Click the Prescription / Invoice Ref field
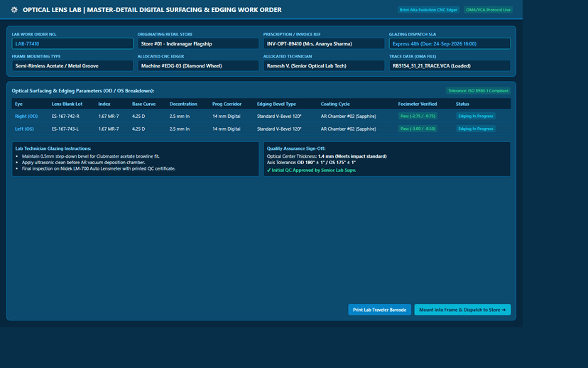The image size is (588, 368). [x=324, y=43]
